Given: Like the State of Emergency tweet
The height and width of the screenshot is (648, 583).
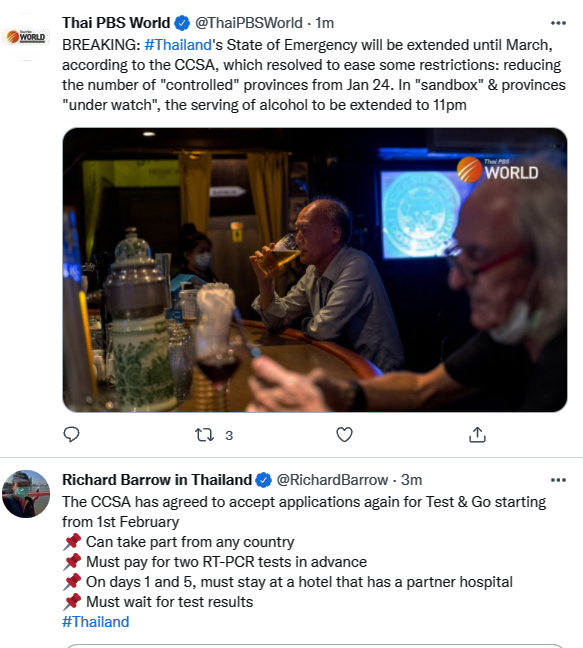Looking at the screenshot, I should tap(344, 434).
